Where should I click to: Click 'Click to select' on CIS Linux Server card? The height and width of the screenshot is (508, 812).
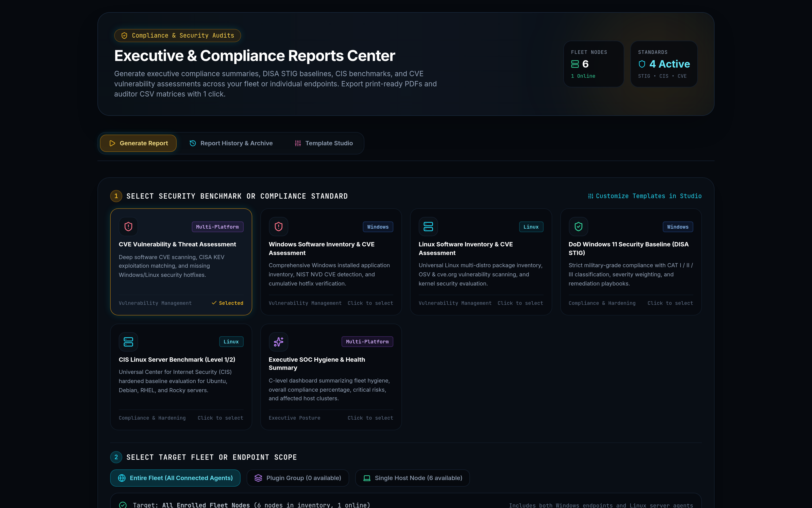220,418
